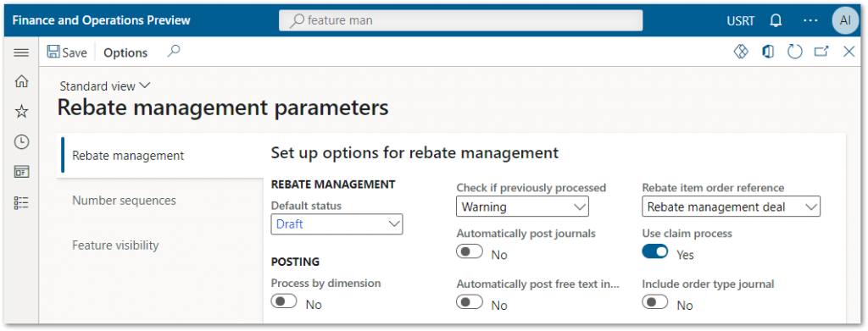
Task: Open the hamburger navigation menu
Action: (21, 52)
